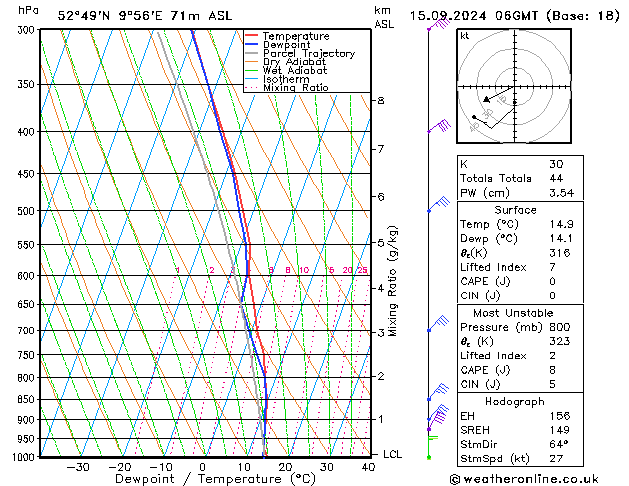Click the Dewpoint legend entry
This screenshot has width=629, height=486.
(x=278, y=45)
